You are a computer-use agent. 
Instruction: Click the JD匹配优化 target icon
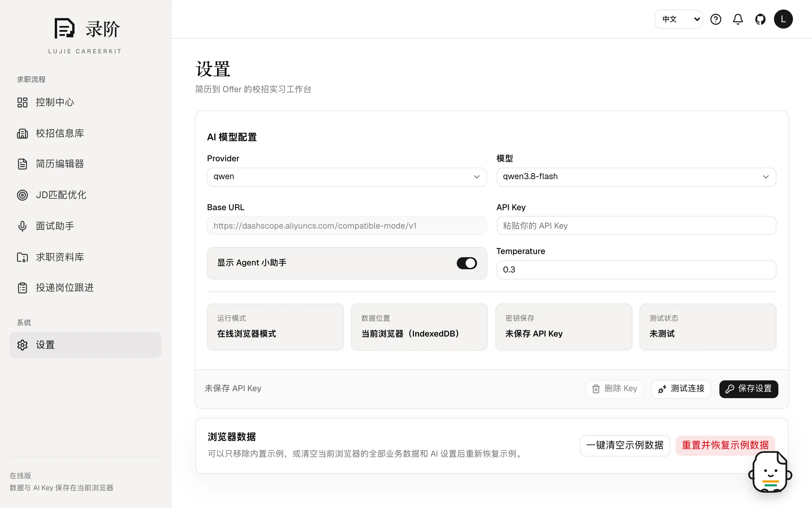23,195
